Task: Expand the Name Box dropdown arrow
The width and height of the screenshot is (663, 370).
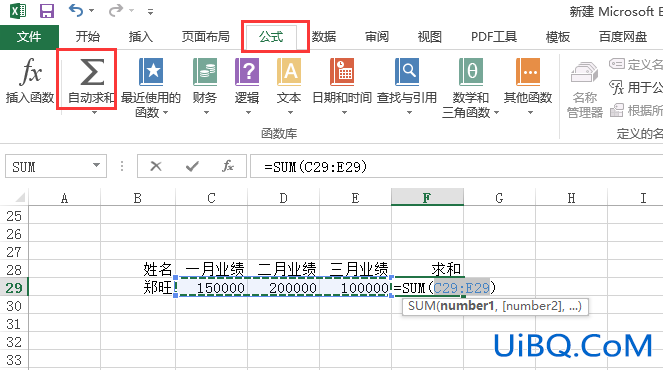Action: tap(97, 165)
